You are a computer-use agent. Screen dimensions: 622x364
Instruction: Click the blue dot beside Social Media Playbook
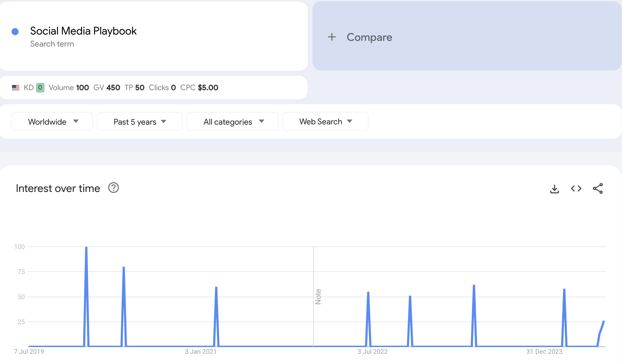15,32
